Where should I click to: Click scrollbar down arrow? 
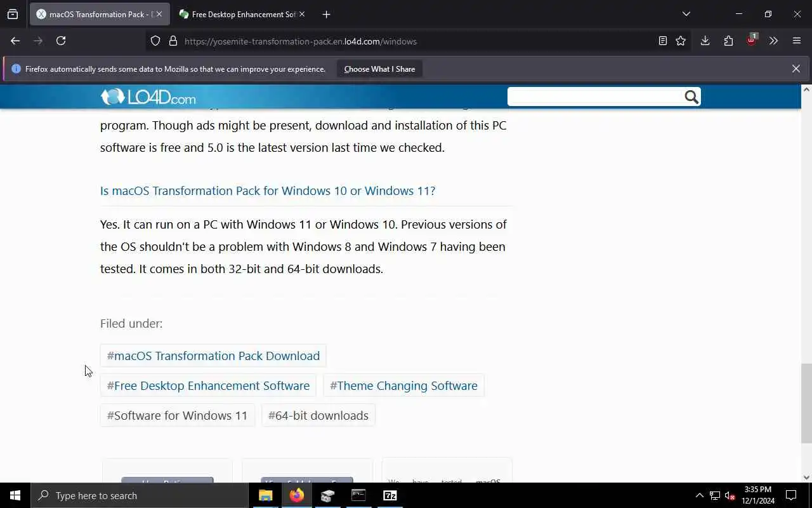click(806, 478)
